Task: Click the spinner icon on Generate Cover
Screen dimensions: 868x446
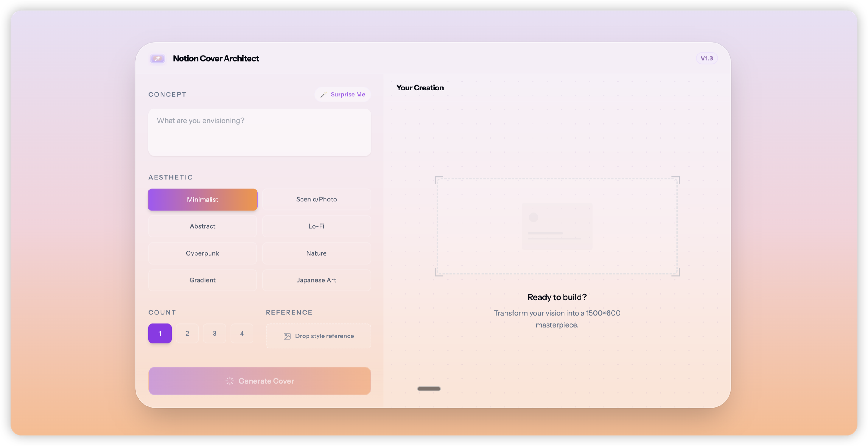Action: 230,381
